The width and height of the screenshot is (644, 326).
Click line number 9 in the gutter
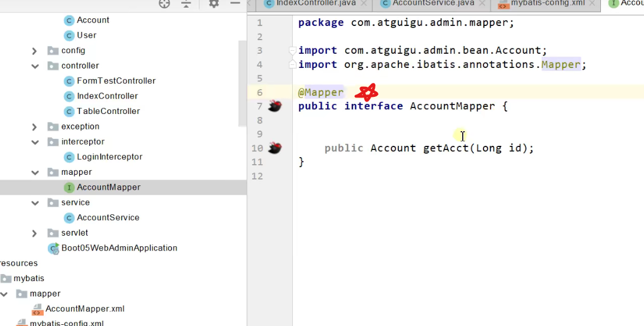(x=259, y=134)
